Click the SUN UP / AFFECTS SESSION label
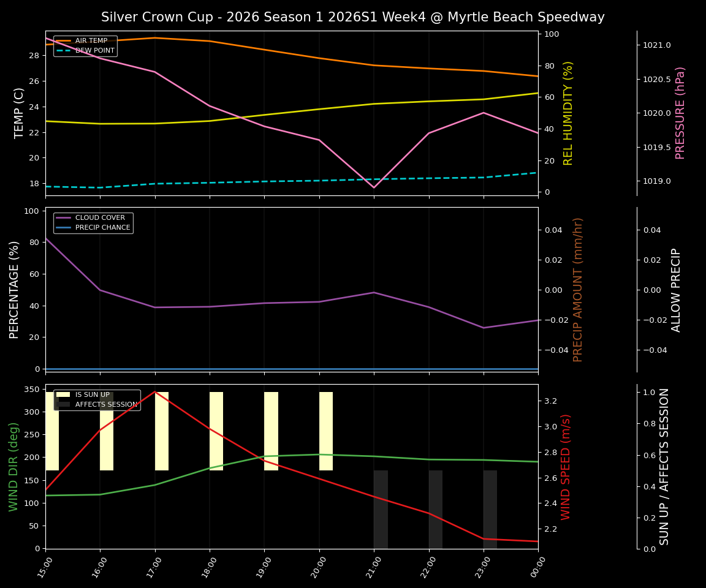 click(x=664, y=469)
